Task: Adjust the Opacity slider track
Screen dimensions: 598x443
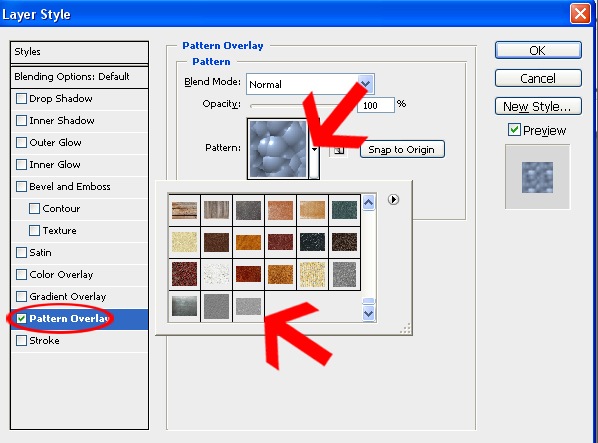Action: (x=301, y=105)
